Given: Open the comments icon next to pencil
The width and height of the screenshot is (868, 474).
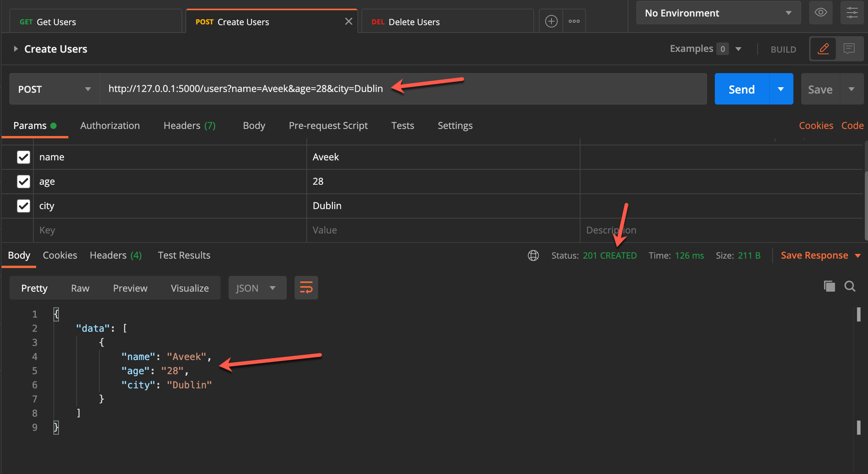Looking at the screenshot, I should click(x=850, y=48).
